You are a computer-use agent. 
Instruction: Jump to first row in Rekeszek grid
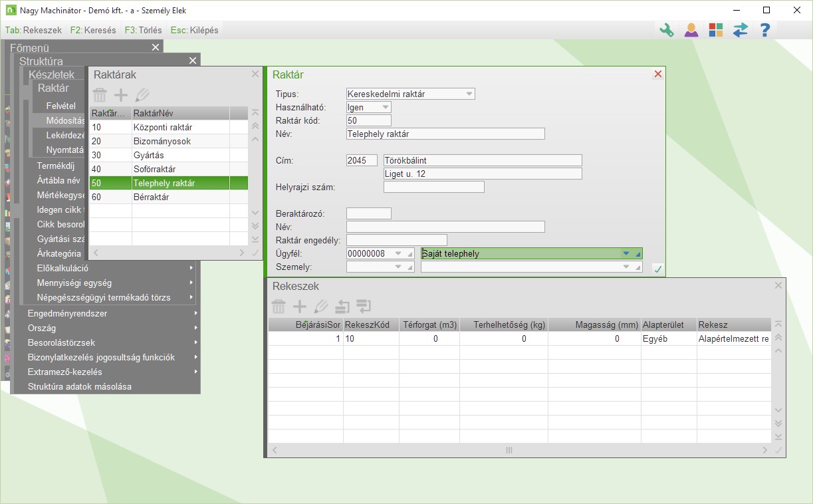[x=778, y=324]
